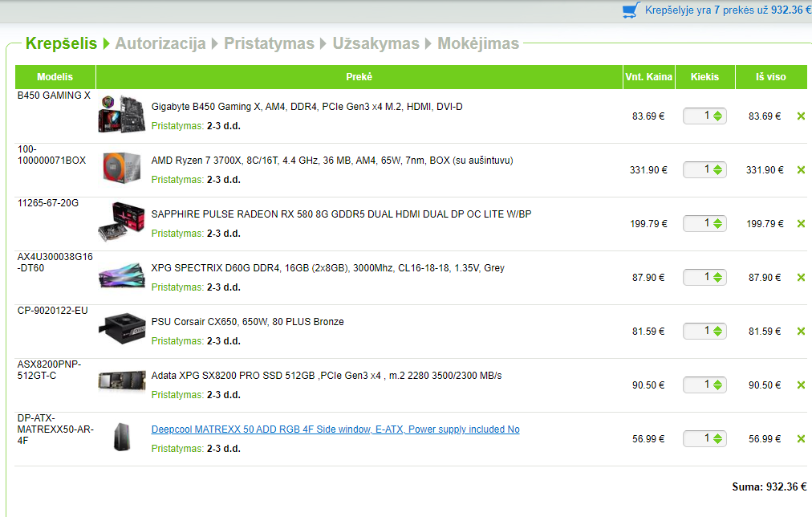Viewport: 812px width, 517px height.
Task: Remove AMD Ryzen 7 3700X from cart
Action: click(801, 170)
